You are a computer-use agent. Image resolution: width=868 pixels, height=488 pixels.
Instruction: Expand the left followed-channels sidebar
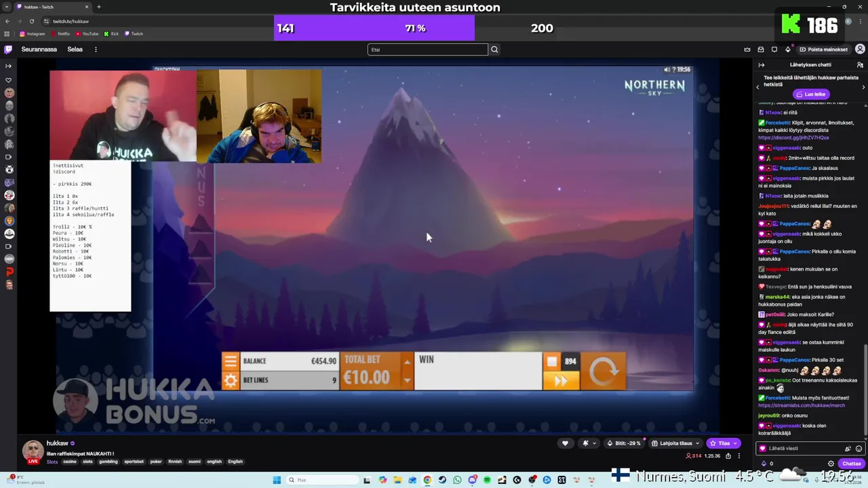click(8, 66)
